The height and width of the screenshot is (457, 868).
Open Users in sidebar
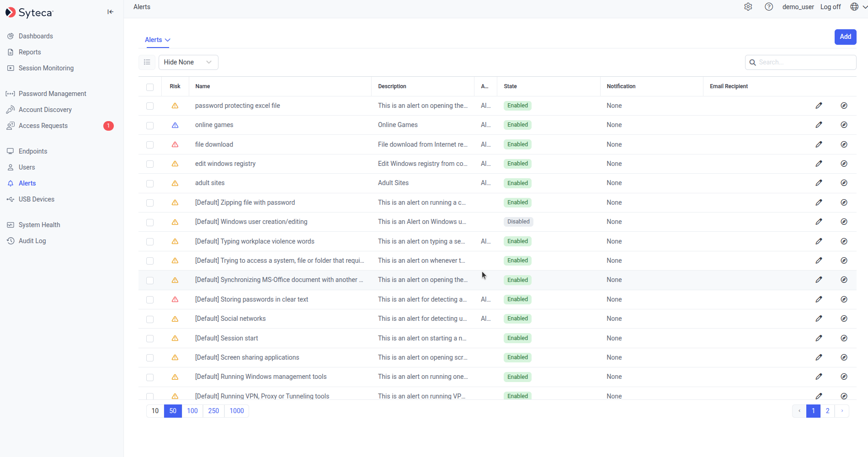point(27,167)
